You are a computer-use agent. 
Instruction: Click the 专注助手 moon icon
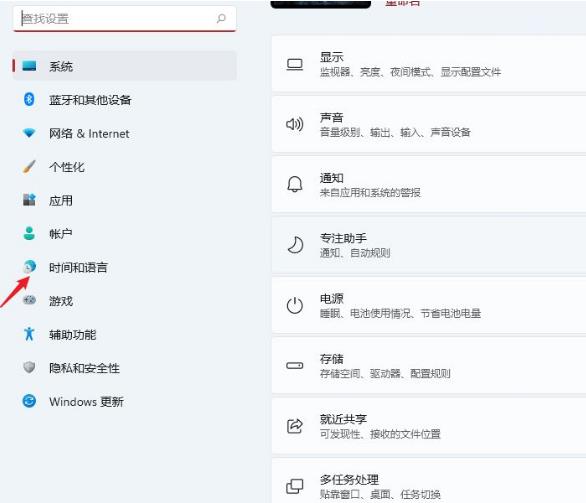tap(295, 245)
